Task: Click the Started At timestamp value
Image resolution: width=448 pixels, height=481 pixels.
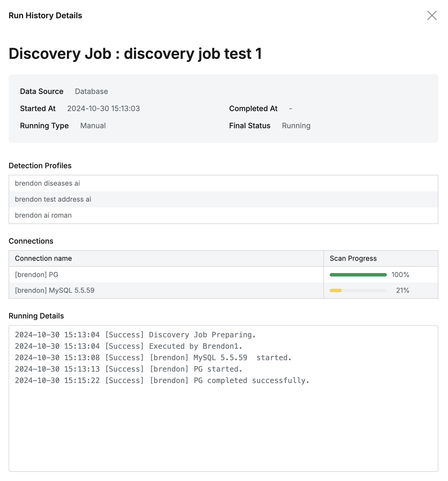Action: (x=103, y=109)
